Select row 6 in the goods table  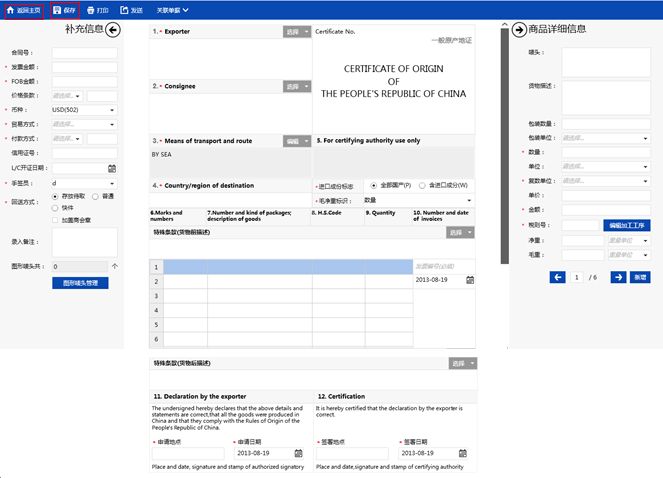156,339
